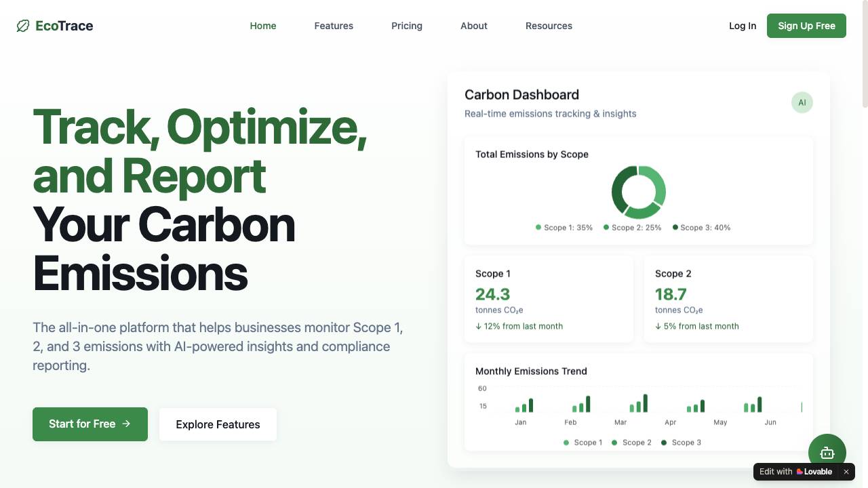The height and width of the screenshot is (488, 868).
Task: Click the Lovable heart logo
Action: click(x=800, y=472)
